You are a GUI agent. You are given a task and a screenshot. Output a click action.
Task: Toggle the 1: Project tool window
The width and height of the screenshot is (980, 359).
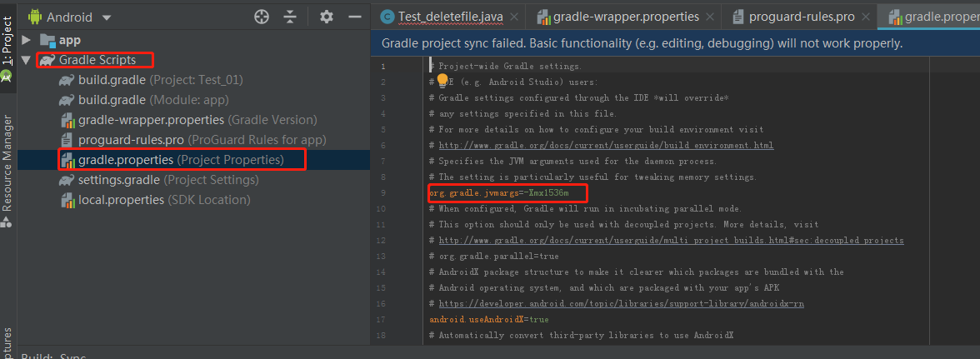tap(7, 47)
